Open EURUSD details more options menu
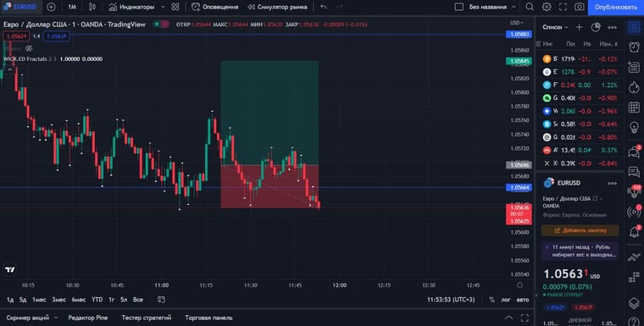This screenshot has width=644, height=326. (612, 183)
